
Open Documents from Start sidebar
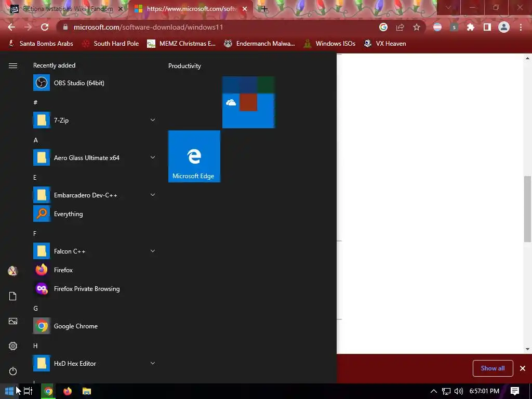click(13, 296)
